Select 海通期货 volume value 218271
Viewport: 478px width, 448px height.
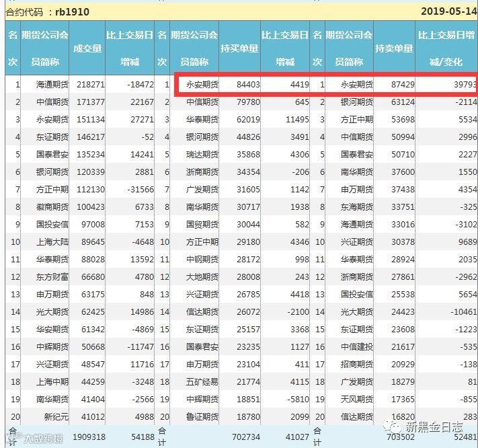click(91, 85)
